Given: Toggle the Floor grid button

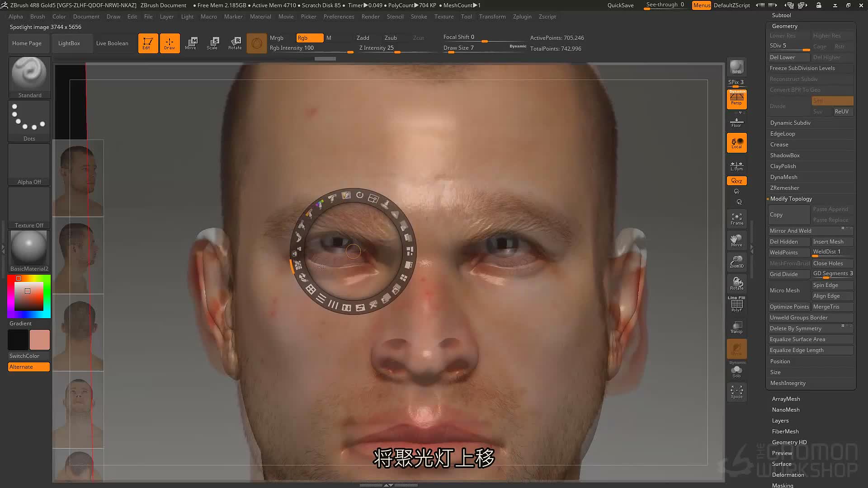Looking at the screenshot, I should click(736, 122).
